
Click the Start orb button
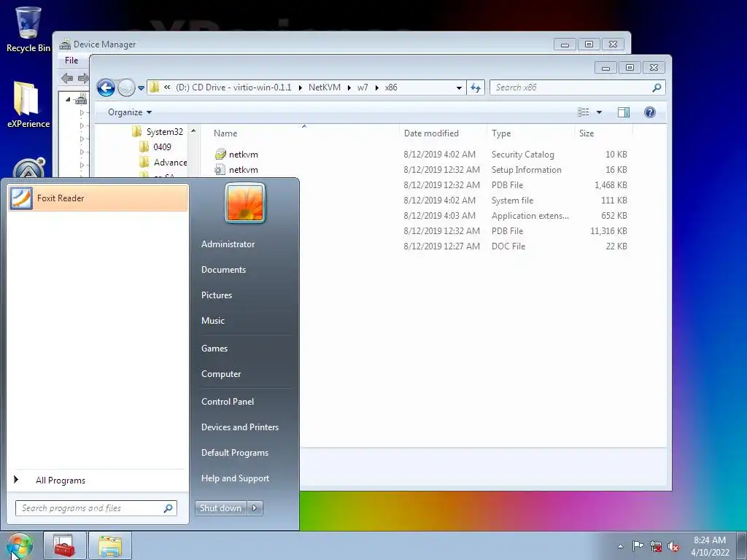point(19,545)
